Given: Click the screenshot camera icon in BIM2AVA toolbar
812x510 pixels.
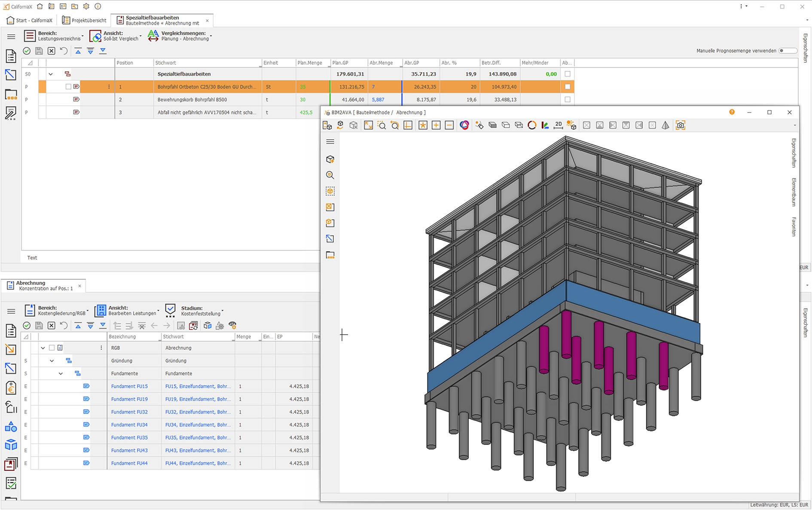Looking at the screenshot, I should coord(680,125).
